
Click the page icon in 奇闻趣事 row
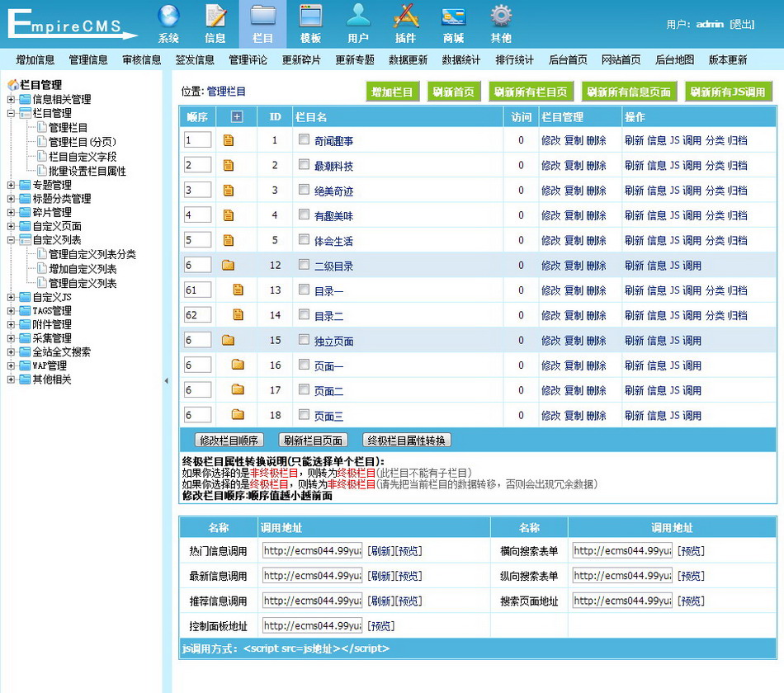point(229,140)
